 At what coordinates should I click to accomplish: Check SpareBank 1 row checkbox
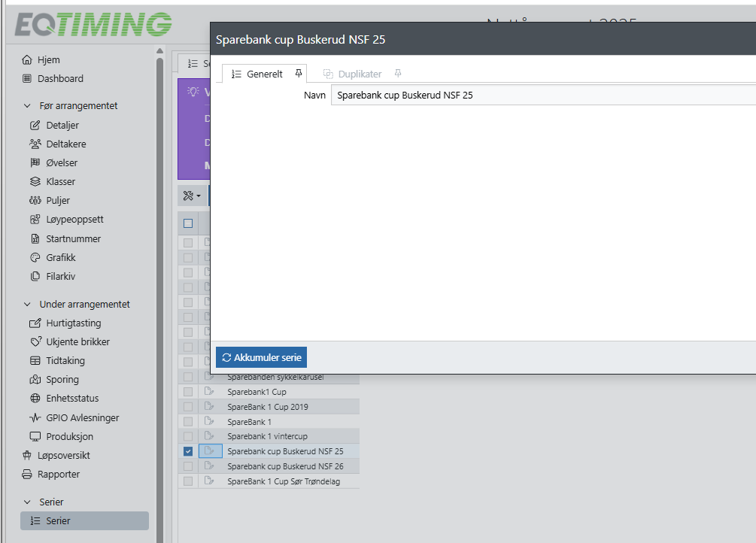pos(188,421)
